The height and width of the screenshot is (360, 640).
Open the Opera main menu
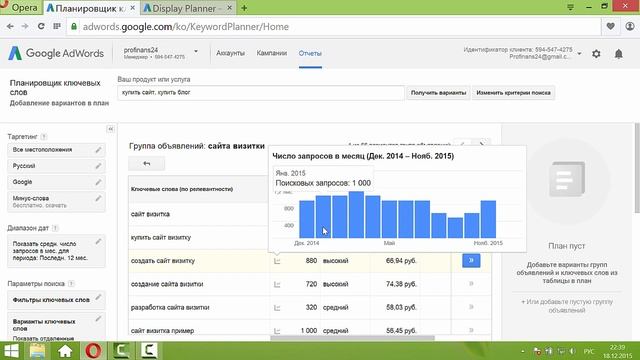click(x=20, y=7)
